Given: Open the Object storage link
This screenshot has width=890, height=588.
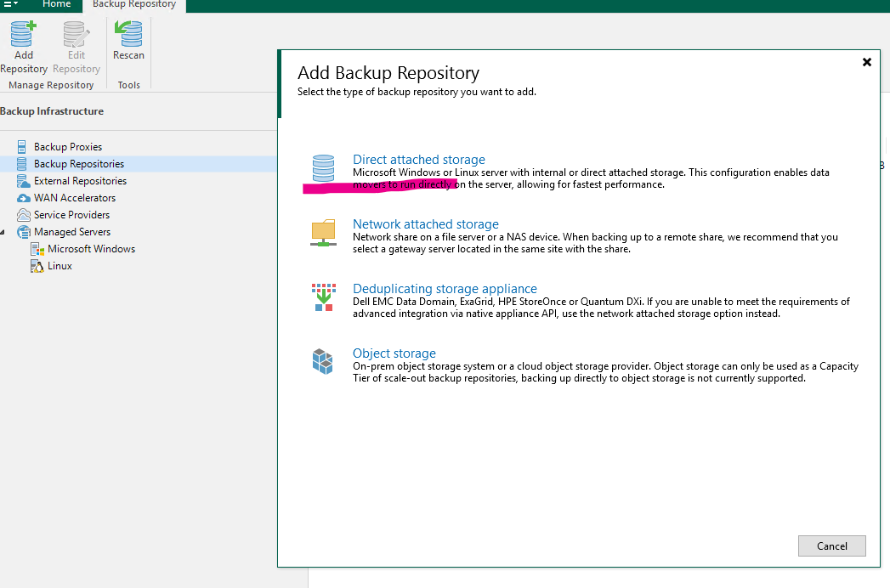Looking at the screenshot, I should pyautogui.click(x=394, y=353).
